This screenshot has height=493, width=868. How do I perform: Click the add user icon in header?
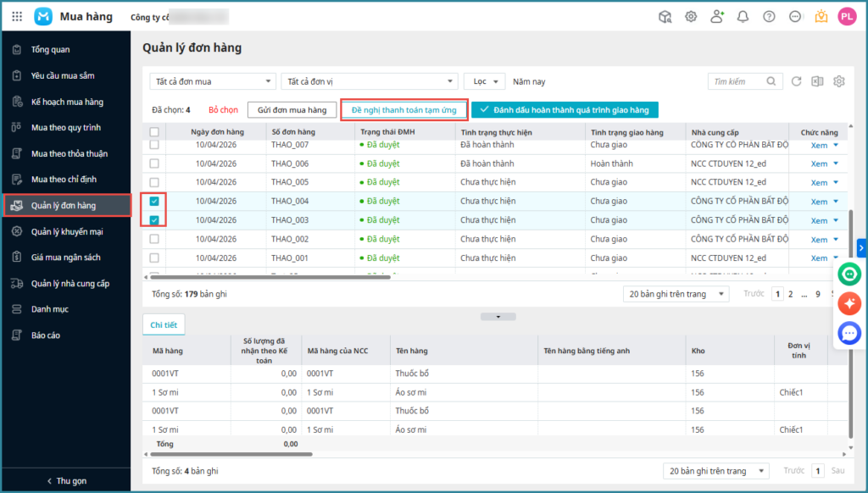click(717, 16)
